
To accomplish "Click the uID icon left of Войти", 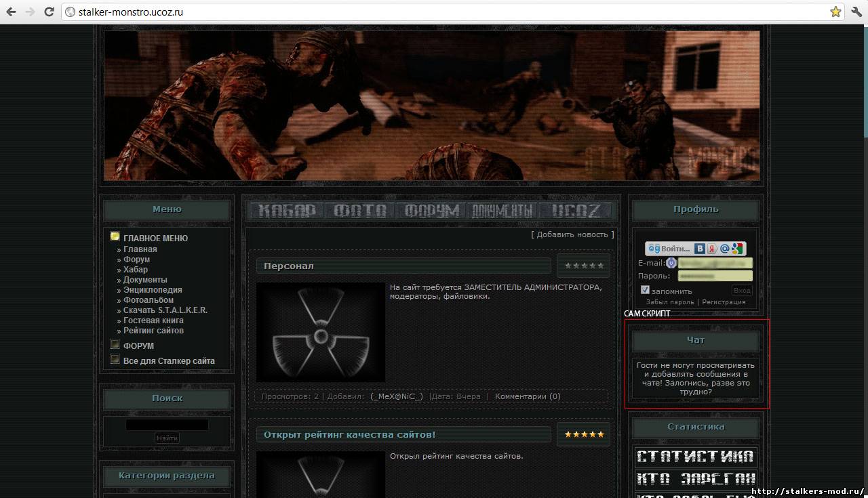I will coord(654,249).
